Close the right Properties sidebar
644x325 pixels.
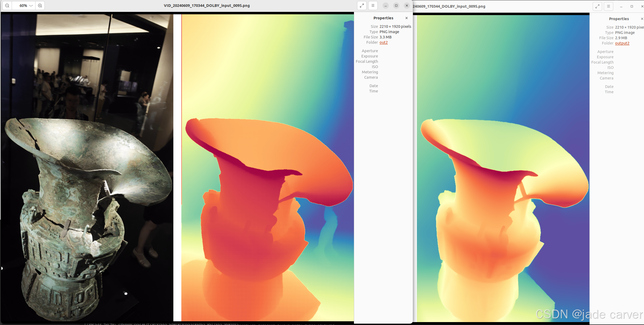point(642,19)
